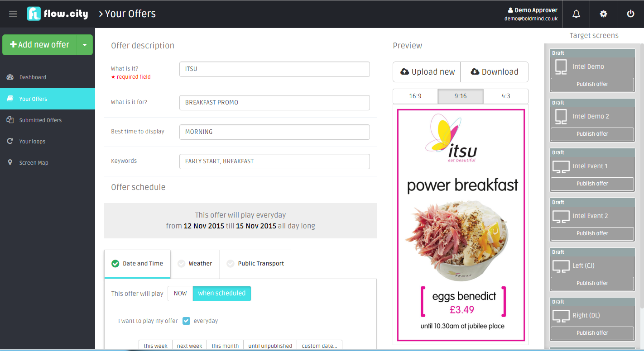The height and width of the screenshot is (351, 644).
Task: Select Your Offers in the sidebar
Action: tap(48, 99)
